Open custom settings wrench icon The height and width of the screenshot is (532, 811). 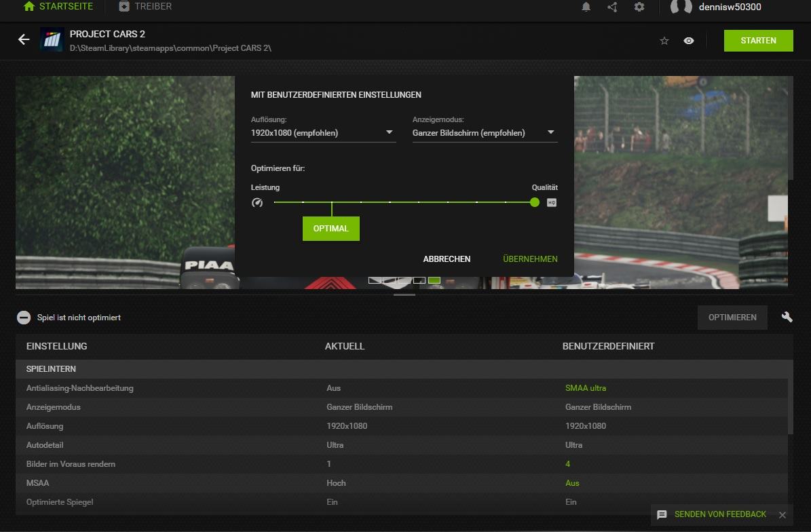pyautogui.click(x=787, y=317)
